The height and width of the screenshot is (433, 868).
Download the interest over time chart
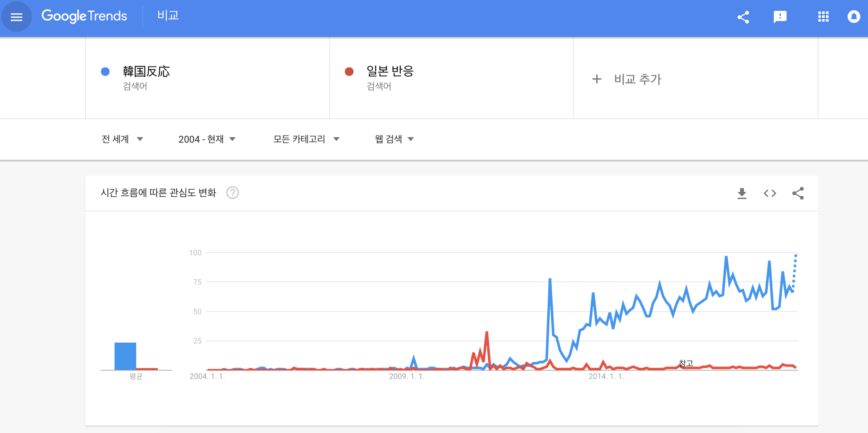click(x=742, y=193)
